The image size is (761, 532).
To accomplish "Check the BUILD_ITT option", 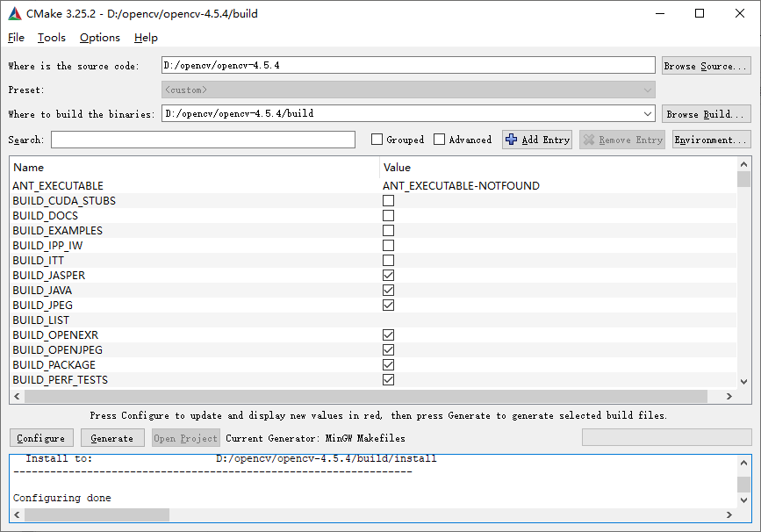I will 388,260.
